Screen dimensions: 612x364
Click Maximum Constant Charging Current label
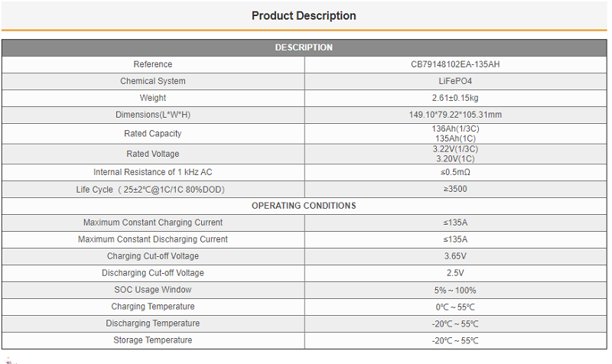[152, 223]
